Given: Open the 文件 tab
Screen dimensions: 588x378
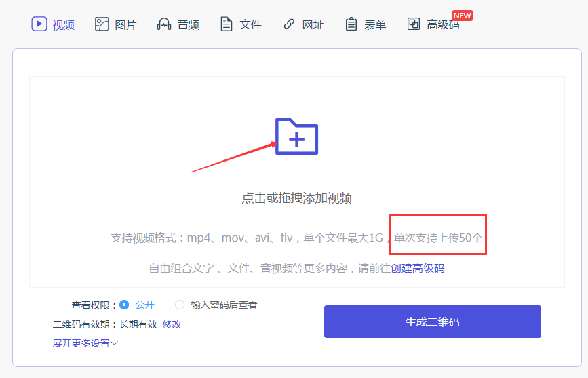Looking at the screenshot, I should tap(240, 24).
